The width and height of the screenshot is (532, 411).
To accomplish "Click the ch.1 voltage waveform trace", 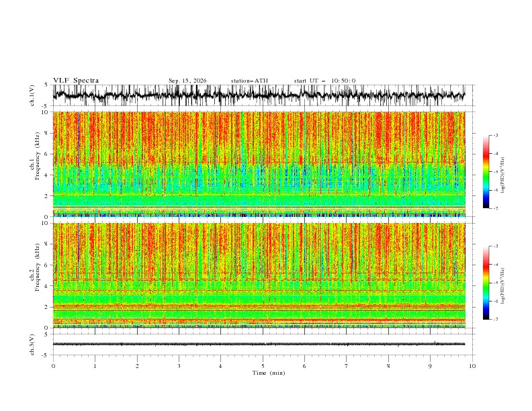I will click(x=259, y=95).
